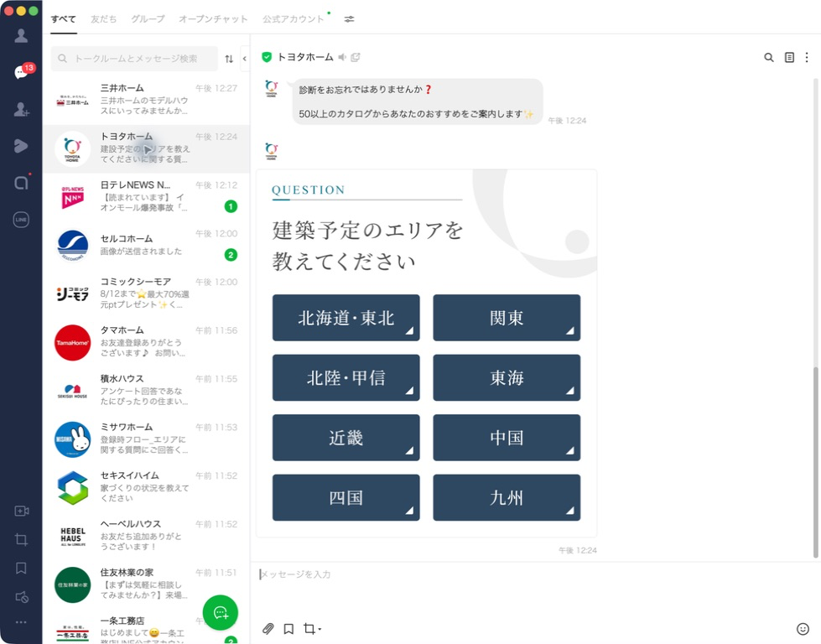This screenshot has height=644, width=821.
Task: Open notes icon in chat header
Action: (789, 58)
